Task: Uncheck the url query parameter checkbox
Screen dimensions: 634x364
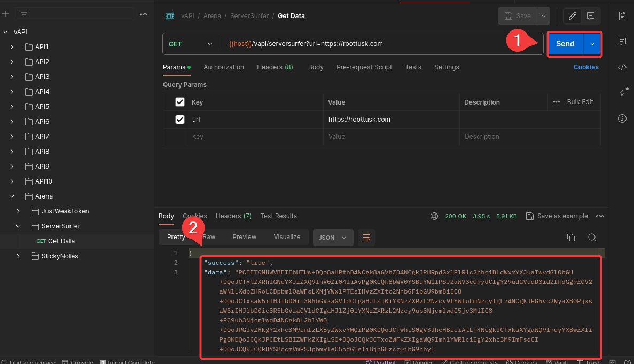Action: click(180, 120)
